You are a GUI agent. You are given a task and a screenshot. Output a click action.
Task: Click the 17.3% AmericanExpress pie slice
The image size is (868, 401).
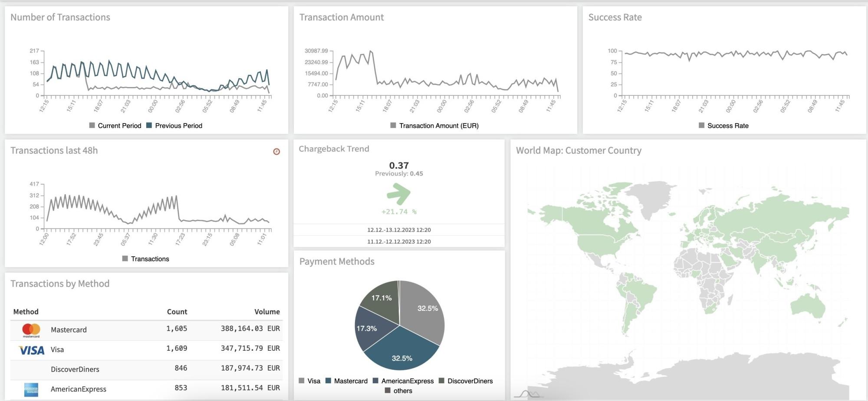pyautogui.click(x=369, y=330)
